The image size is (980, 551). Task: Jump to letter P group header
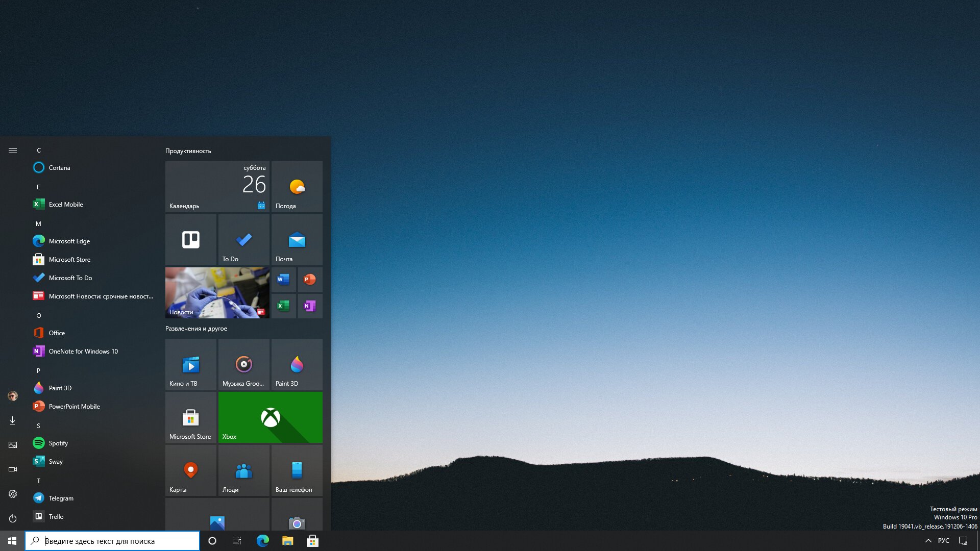click(38, 370)
